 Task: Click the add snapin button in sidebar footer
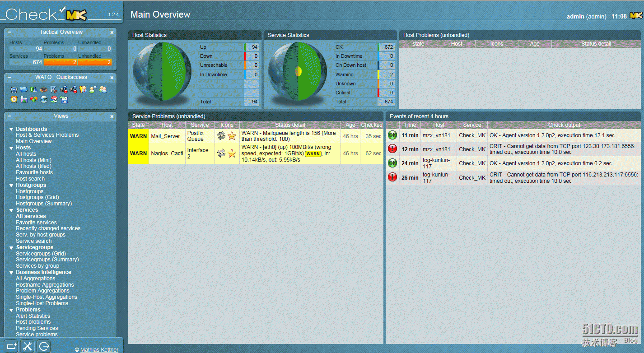(x=12, y=346)
